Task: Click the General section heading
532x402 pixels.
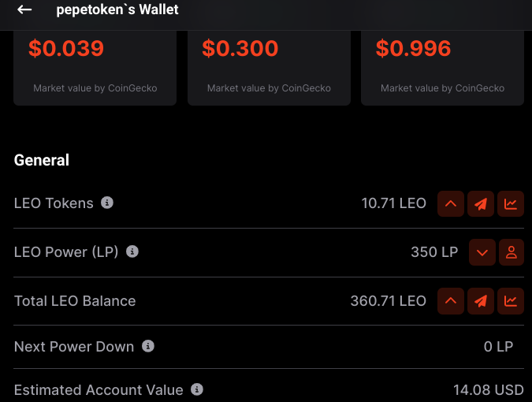Action: point(42,160)
